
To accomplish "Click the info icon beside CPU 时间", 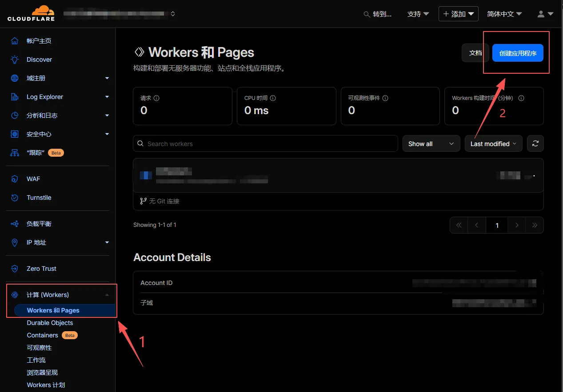I will coord(273,98).
